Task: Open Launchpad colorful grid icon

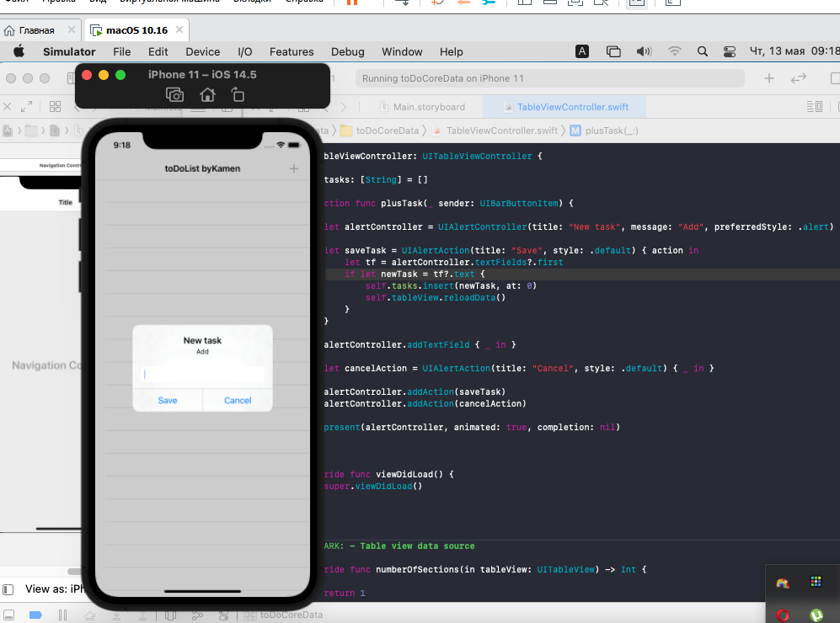Action: coord(815,581)
